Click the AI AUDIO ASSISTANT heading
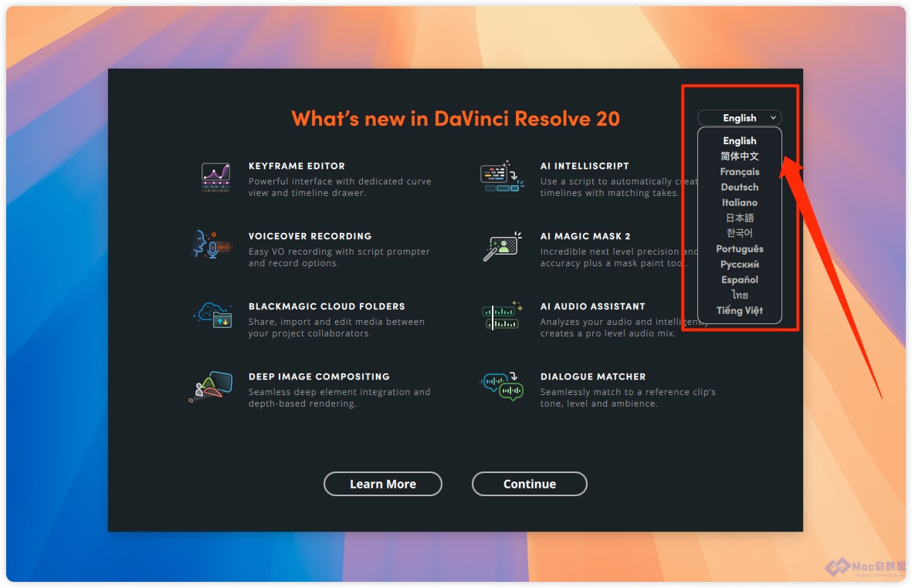 [x=592, y=307]
